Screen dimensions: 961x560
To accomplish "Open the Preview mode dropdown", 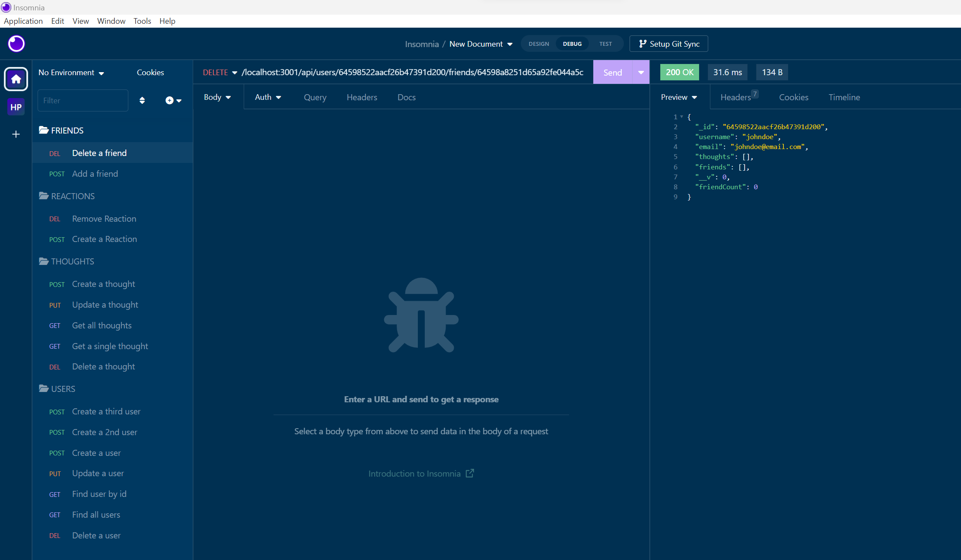I will click(x=678, y=97).
